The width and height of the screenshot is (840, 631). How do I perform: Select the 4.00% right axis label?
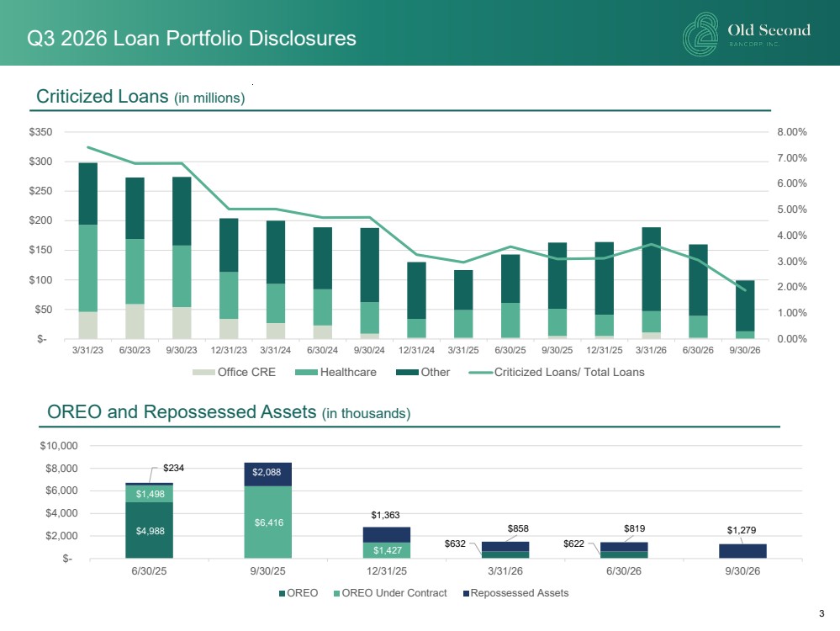click(x=792, y=236)
